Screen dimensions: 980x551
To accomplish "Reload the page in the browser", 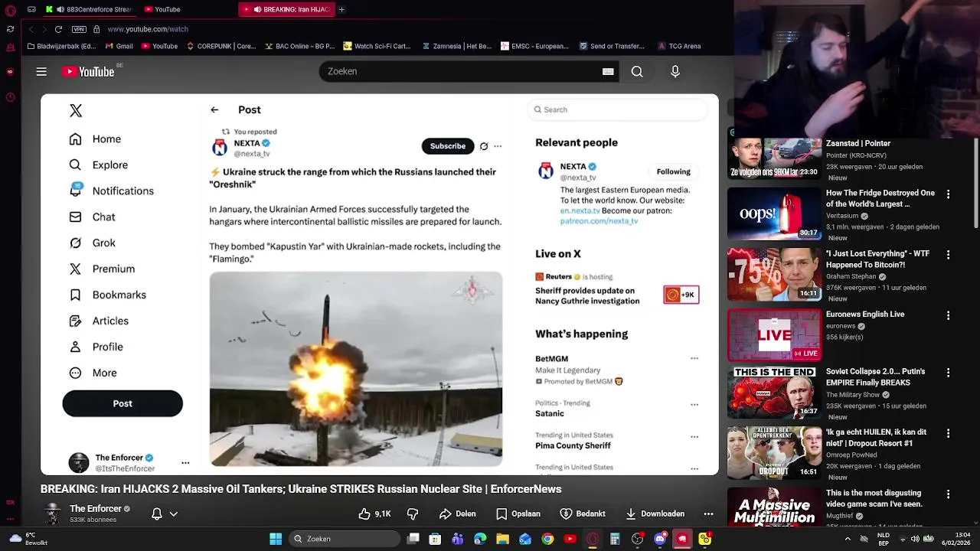I will point(58,29).
